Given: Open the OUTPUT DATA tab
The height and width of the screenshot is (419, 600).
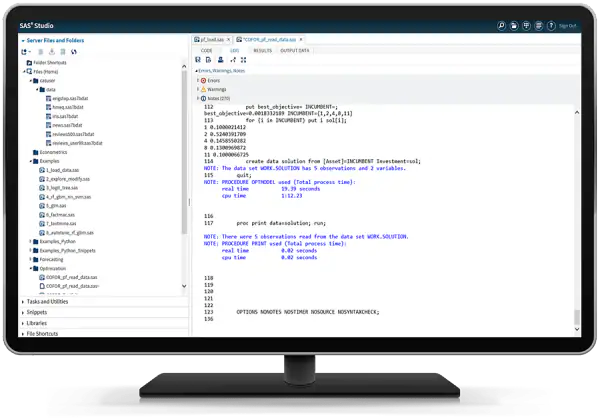Looking at the screenshot, I should (x=295, y=51).
